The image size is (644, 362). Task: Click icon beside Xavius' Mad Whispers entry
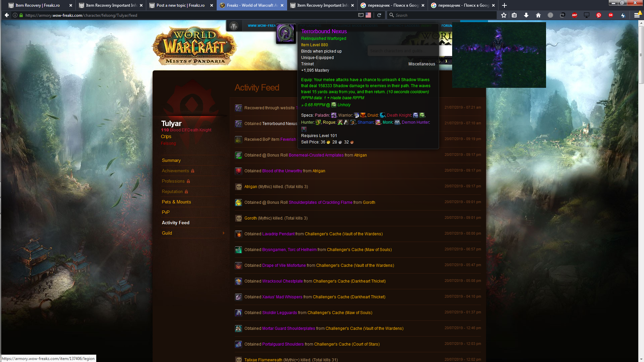(x=238, y=297)
